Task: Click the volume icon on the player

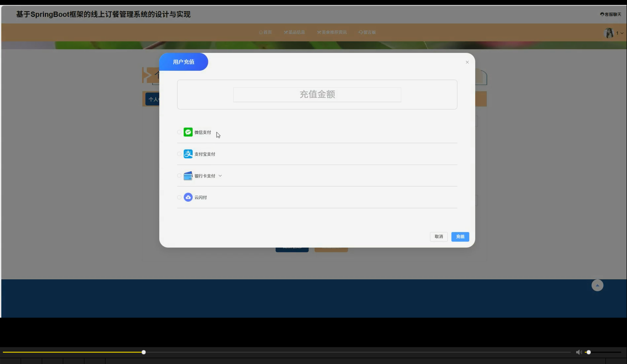Action: tap(578, 352)
